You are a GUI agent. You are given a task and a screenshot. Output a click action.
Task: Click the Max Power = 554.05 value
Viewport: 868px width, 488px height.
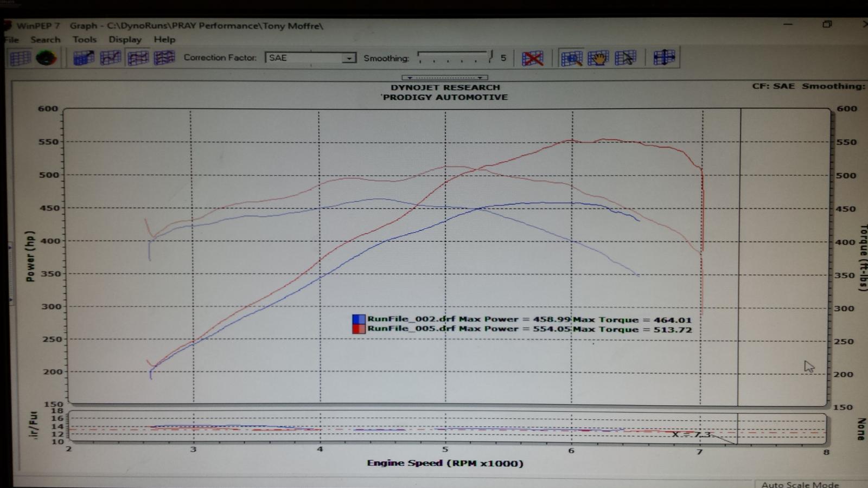[x=515, y=329]
